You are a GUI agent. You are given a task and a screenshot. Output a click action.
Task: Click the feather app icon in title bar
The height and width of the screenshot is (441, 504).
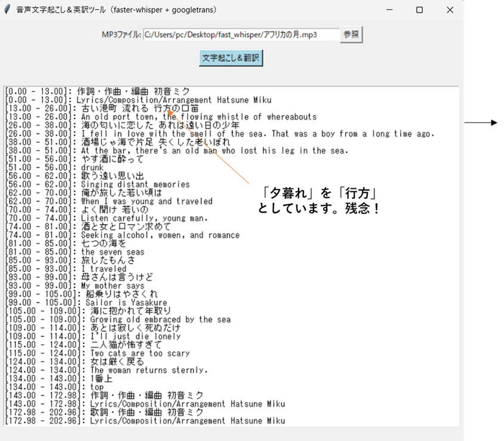[7, 10]
